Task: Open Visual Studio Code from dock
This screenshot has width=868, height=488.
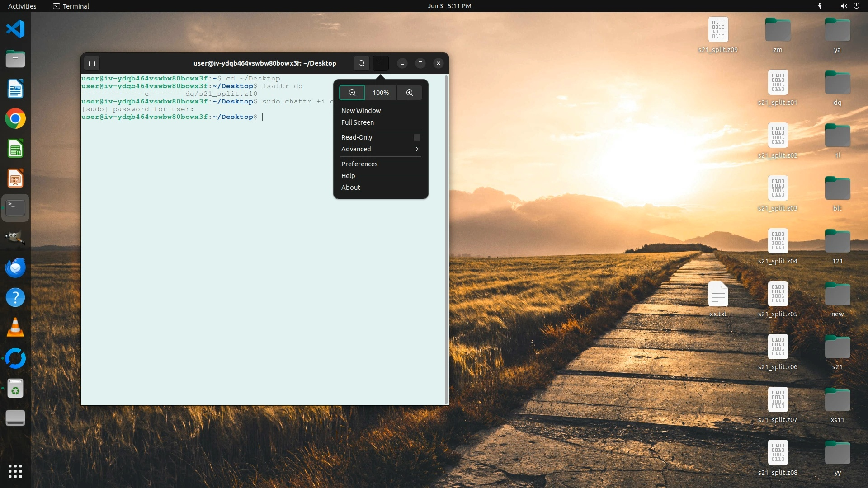Action: 15,29
